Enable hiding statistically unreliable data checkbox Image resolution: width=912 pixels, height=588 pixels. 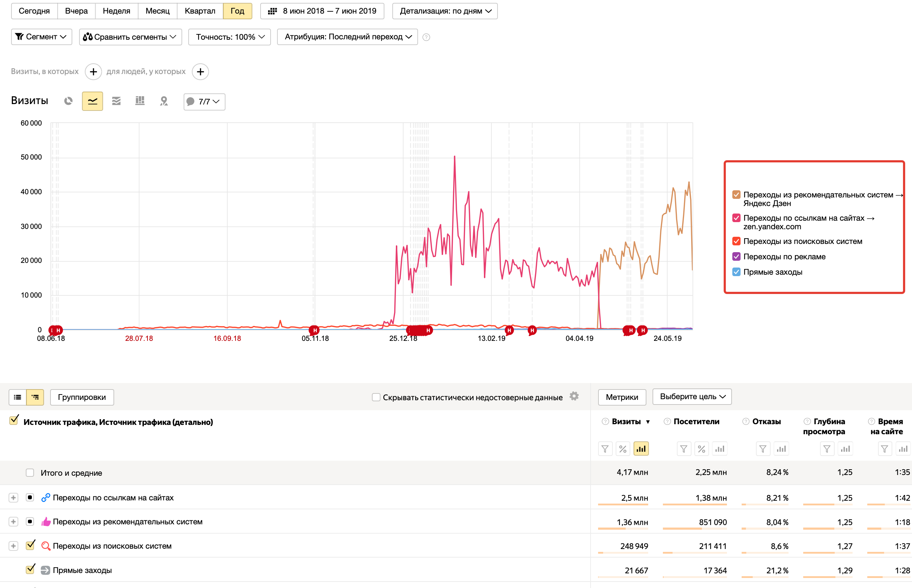(376, 397)
